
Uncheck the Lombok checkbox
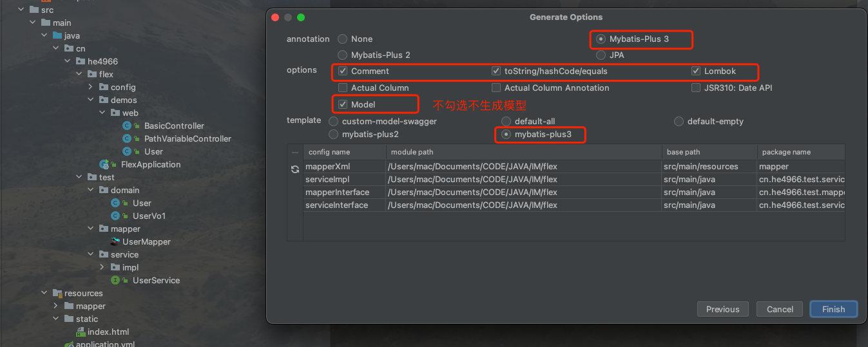click(x=696, y=71)
